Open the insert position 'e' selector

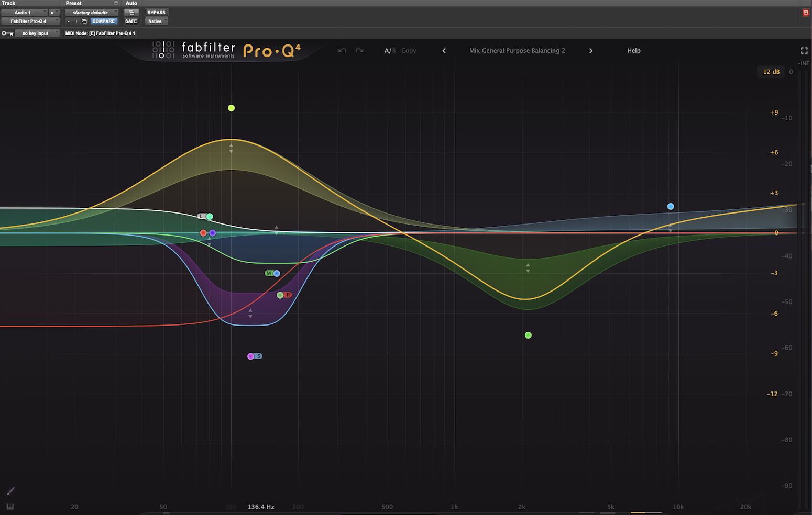pos(54,13)
